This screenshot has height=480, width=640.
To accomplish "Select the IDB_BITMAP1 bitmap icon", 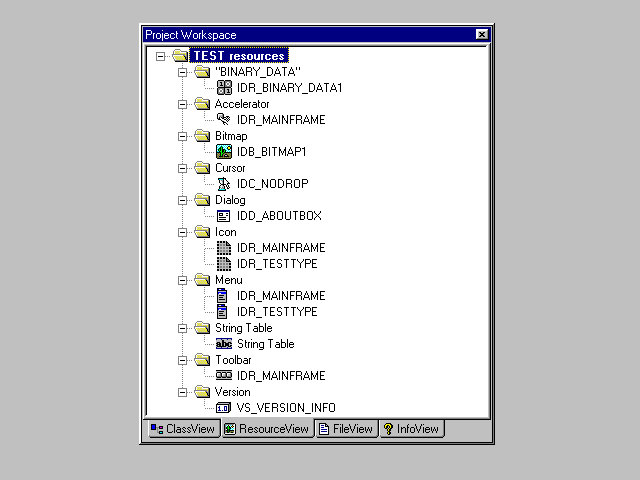I will [224, 152].
